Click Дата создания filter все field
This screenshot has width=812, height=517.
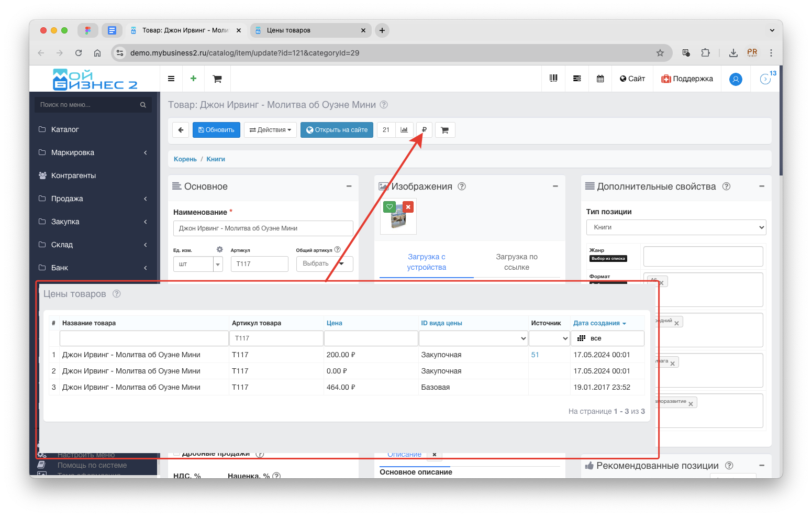coord(607,338)
